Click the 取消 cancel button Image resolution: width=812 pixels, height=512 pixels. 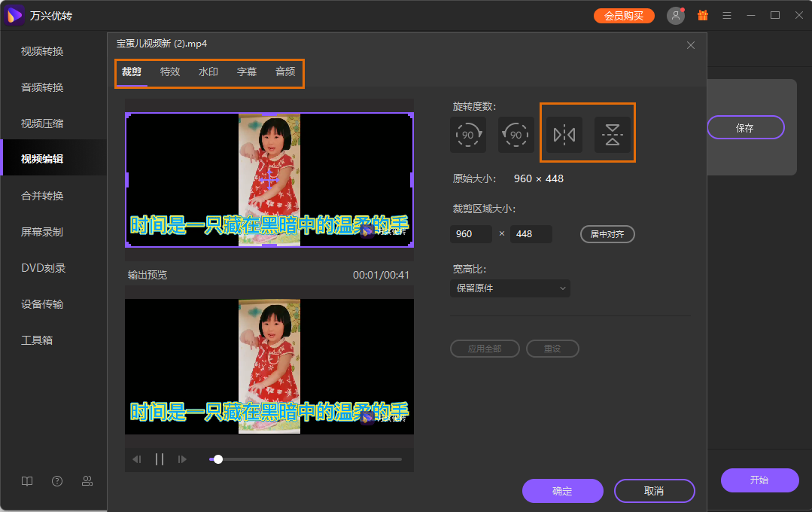point(654,490)
